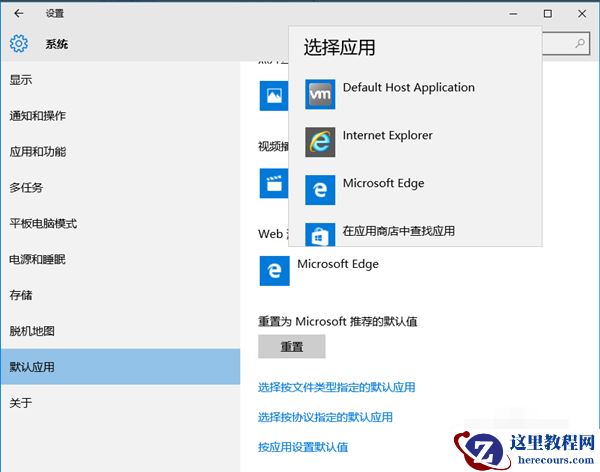Click the current web browser Edge icon
600x472 pixels.
[x=274, y=271]
